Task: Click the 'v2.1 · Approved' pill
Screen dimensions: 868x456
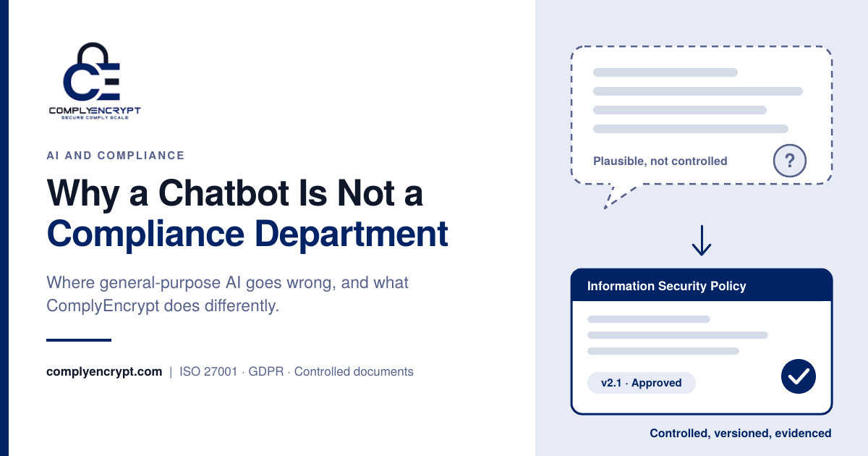Action: (641, 383)
